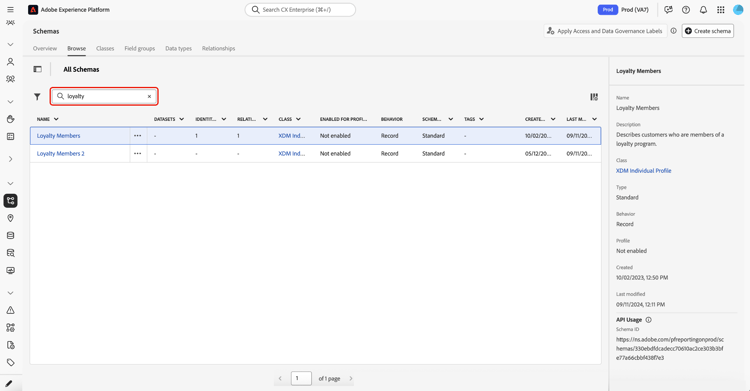750x391 pixels.
Task: Open the hamburger navigation menu
Action: tap(10, 10)
